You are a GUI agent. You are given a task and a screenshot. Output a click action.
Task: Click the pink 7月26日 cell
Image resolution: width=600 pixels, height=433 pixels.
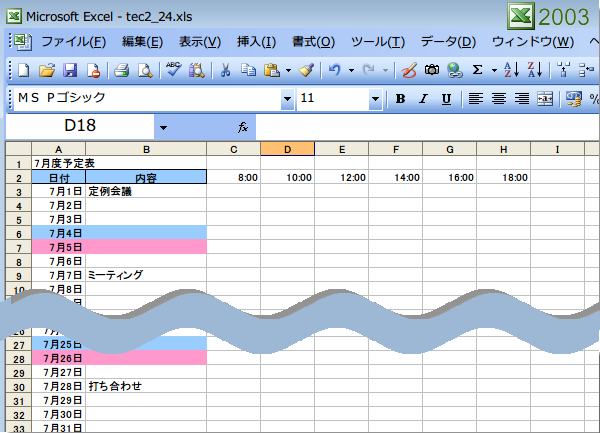click(x=59, y=358)
